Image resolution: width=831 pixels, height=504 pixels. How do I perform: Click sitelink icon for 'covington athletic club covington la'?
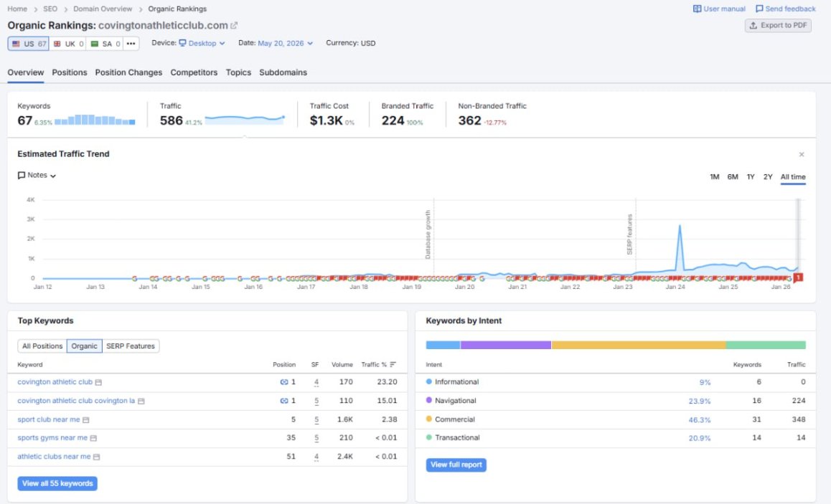(284, 401)
